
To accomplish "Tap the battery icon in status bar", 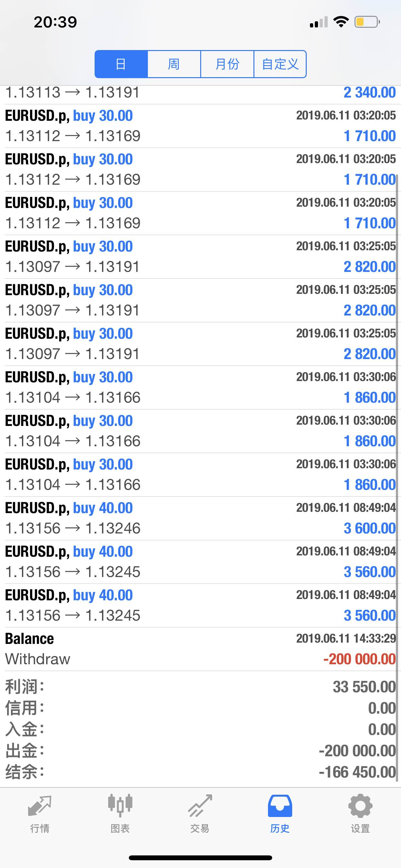I will pos(367,22).
